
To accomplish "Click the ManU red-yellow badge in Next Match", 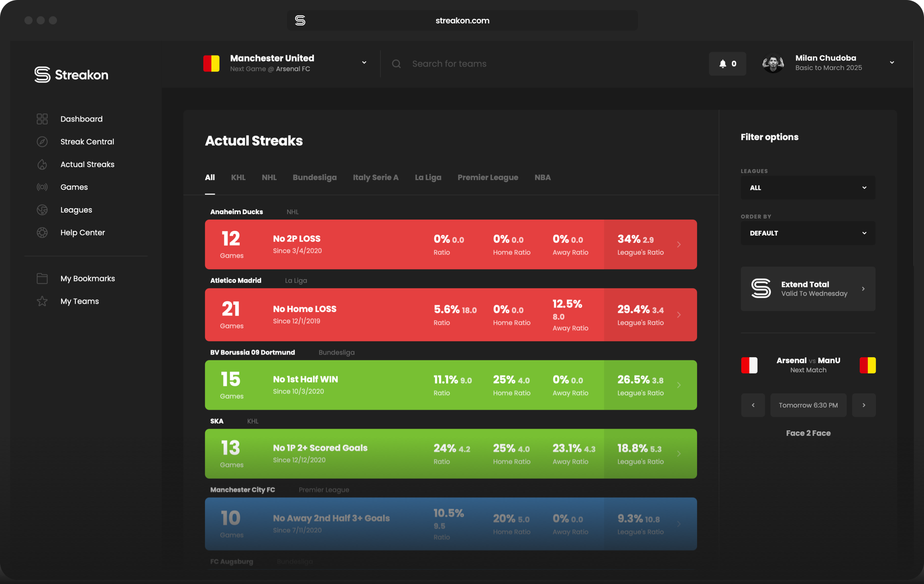I will point(868,365).
